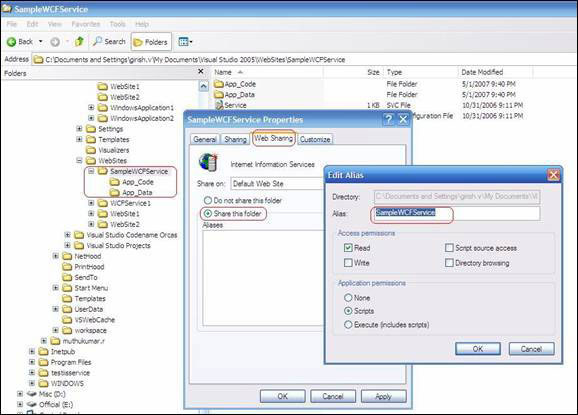Select the PrintHood folder icon
The width and height of the screenshot is (578, 415).
tap(67, 267)
